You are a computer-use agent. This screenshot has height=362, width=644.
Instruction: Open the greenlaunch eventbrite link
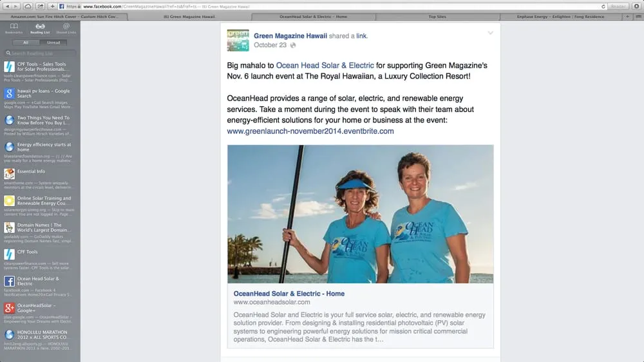(x=310, y=131)
